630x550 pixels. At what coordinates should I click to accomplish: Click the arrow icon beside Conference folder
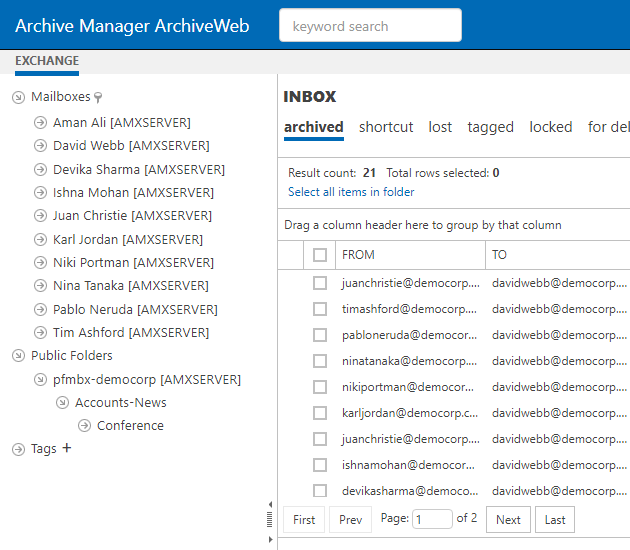(x=84, y=425)
